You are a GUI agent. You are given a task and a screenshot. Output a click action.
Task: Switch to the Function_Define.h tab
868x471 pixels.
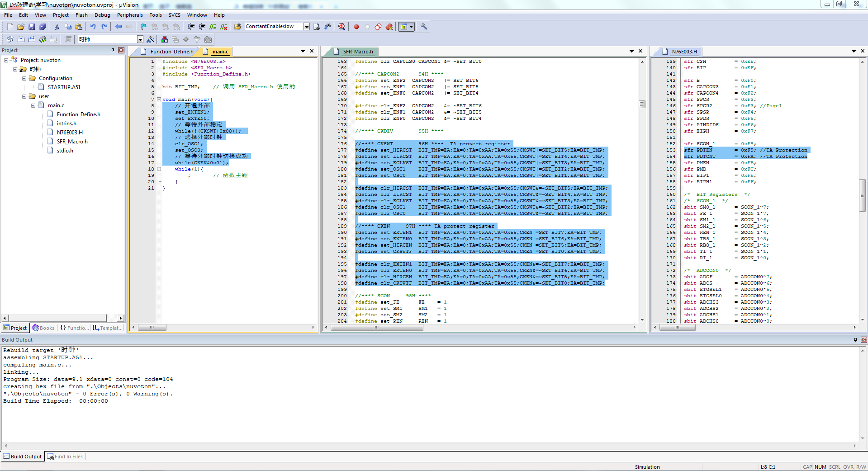[171, 52]
